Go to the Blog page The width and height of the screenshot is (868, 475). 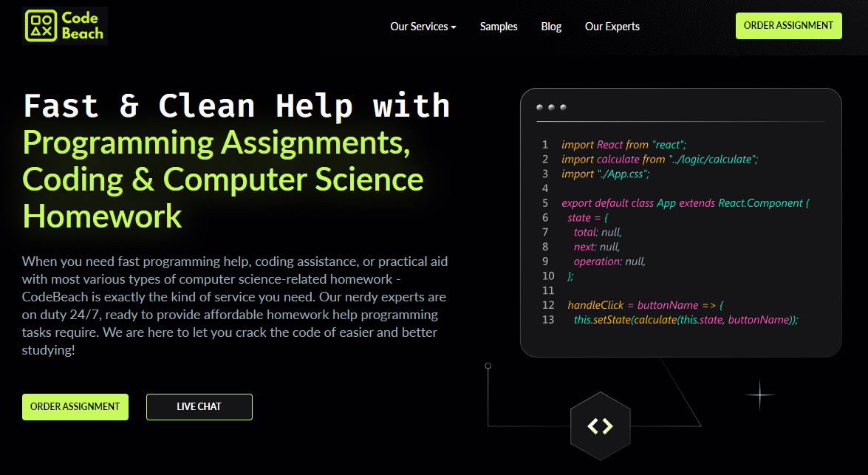click(551, 27)
